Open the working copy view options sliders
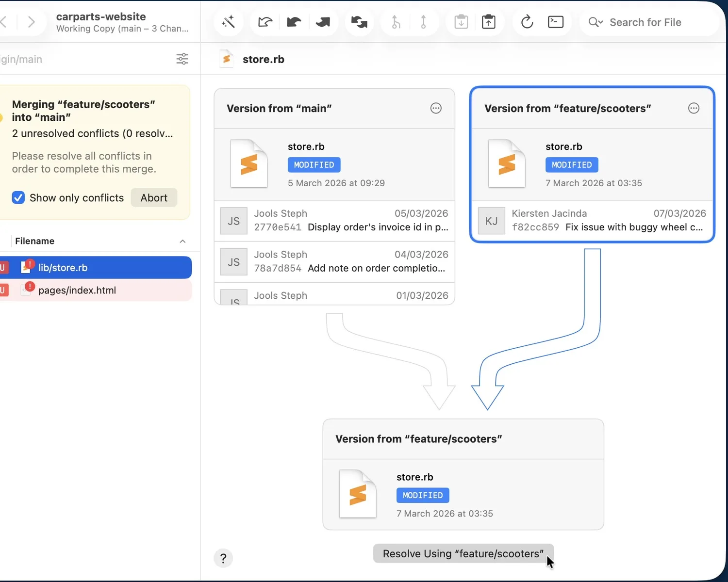728x582 pixels. pyautogui.click(x=182, y=59)
